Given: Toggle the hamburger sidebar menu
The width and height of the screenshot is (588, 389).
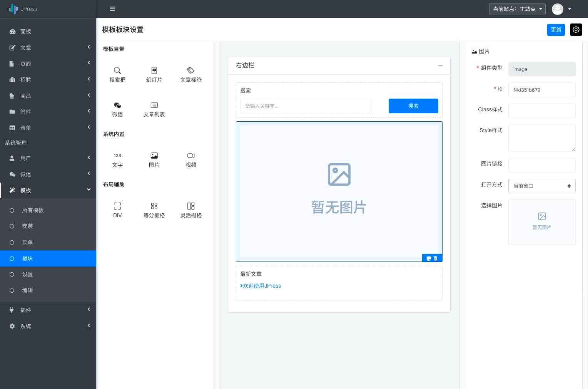Looking at the screenshot, I should [112, 9].
